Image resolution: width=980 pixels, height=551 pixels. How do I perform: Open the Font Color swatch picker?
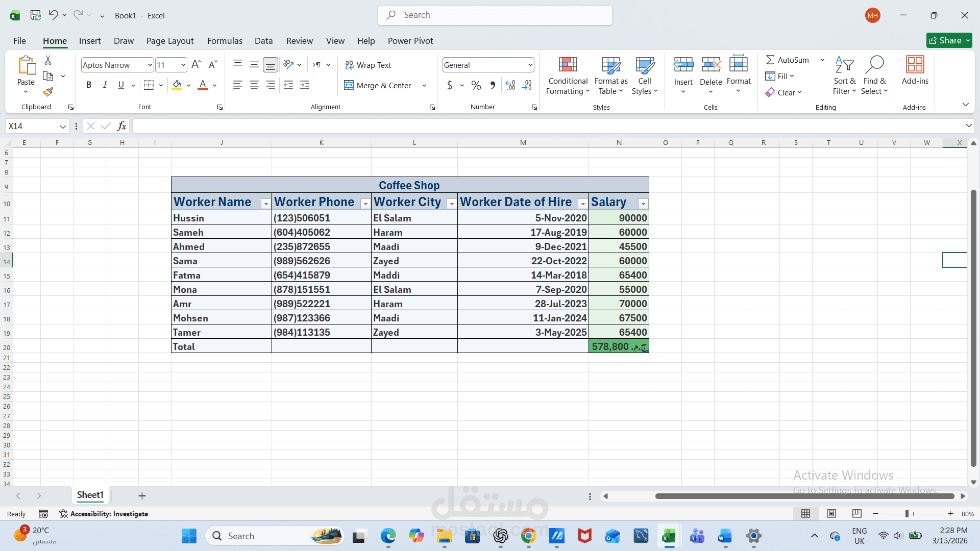click(214, 85)
